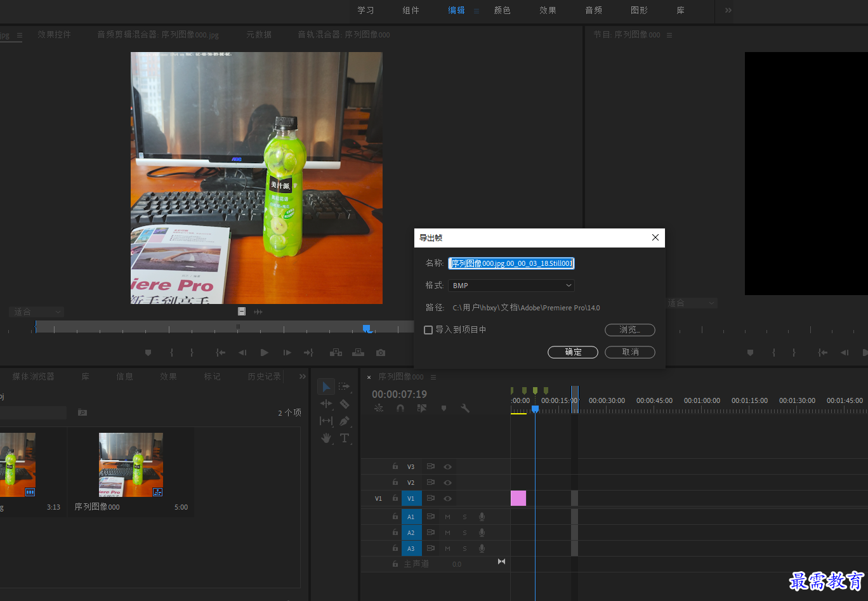Open the 格式 BMP dropdown

[511, 286]
